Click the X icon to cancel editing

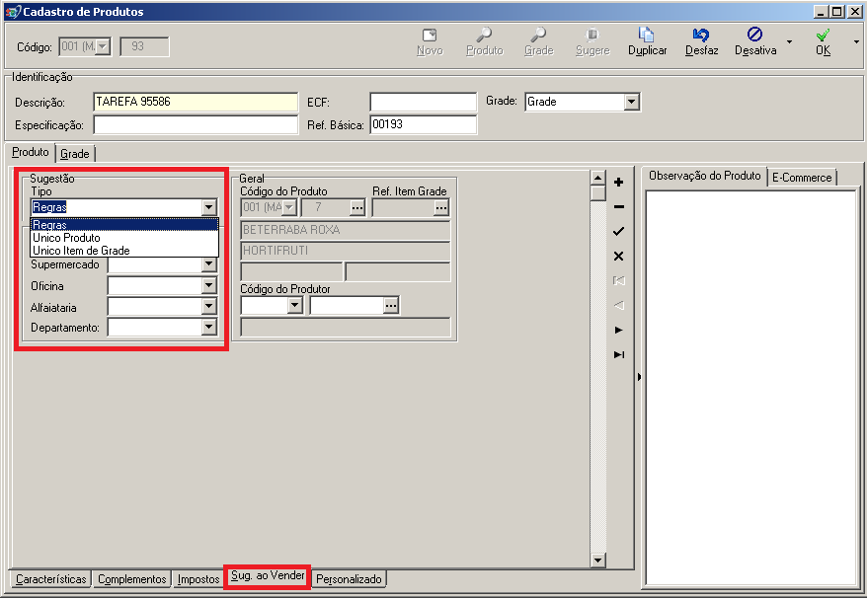pyautogui.click(x=619, y=256)
